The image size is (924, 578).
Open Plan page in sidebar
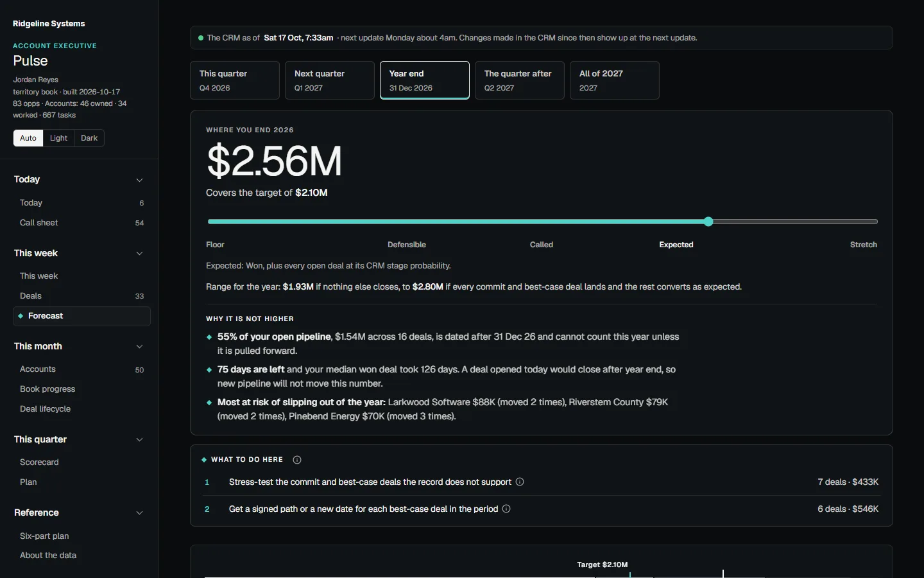[x=81, y=482]
